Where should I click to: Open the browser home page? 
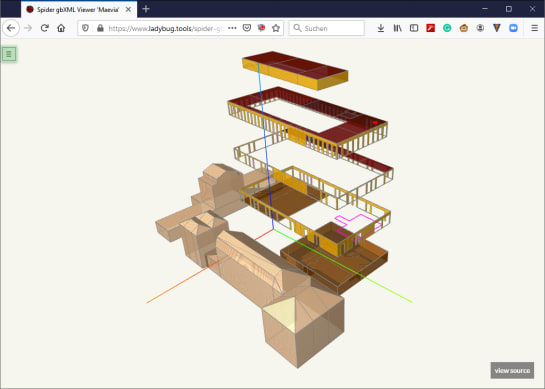pyautogui.click(x=61, y=28)
